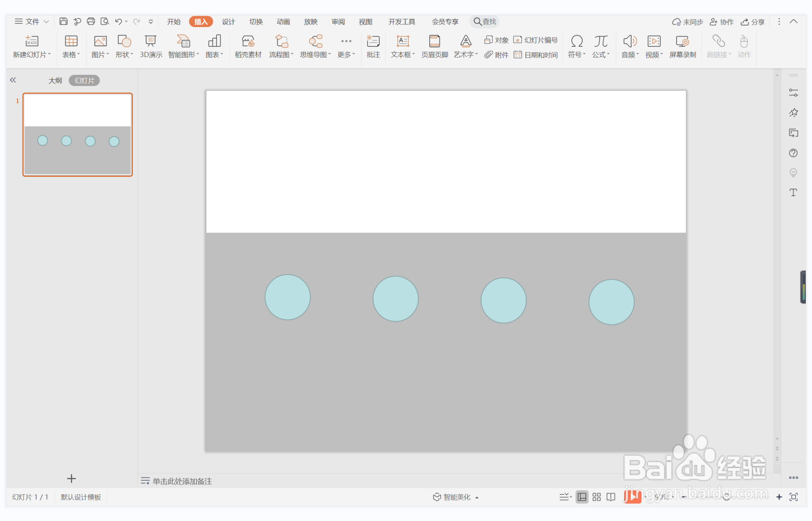Expand the 智能美化 options arrow

click(x=477, y=498)
